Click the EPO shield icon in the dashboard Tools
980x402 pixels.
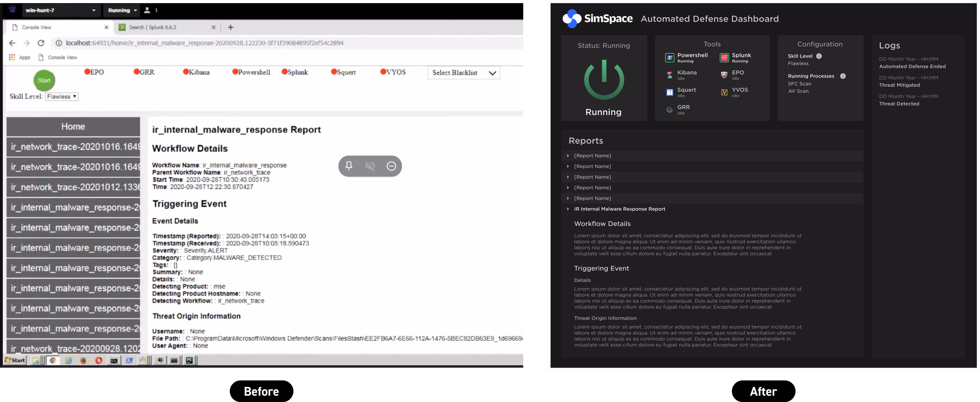pyautogui.click(x=724, y=75)
